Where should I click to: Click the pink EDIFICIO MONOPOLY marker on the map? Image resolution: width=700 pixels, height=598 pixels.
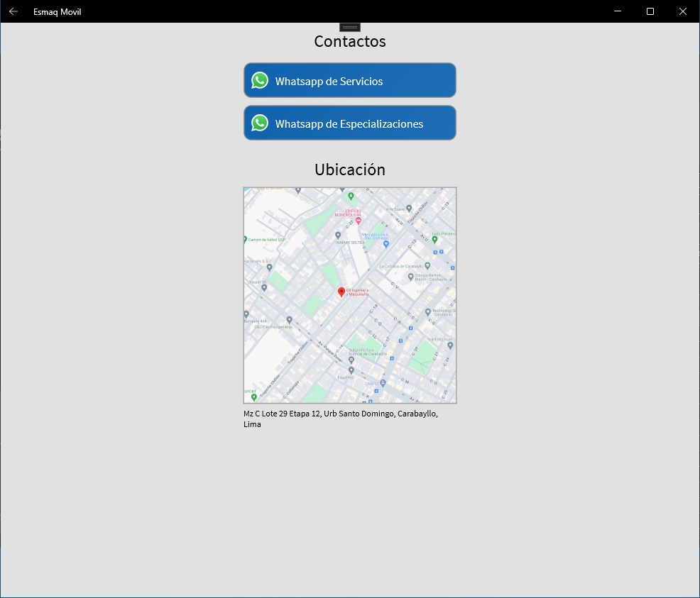pos(358,221)
